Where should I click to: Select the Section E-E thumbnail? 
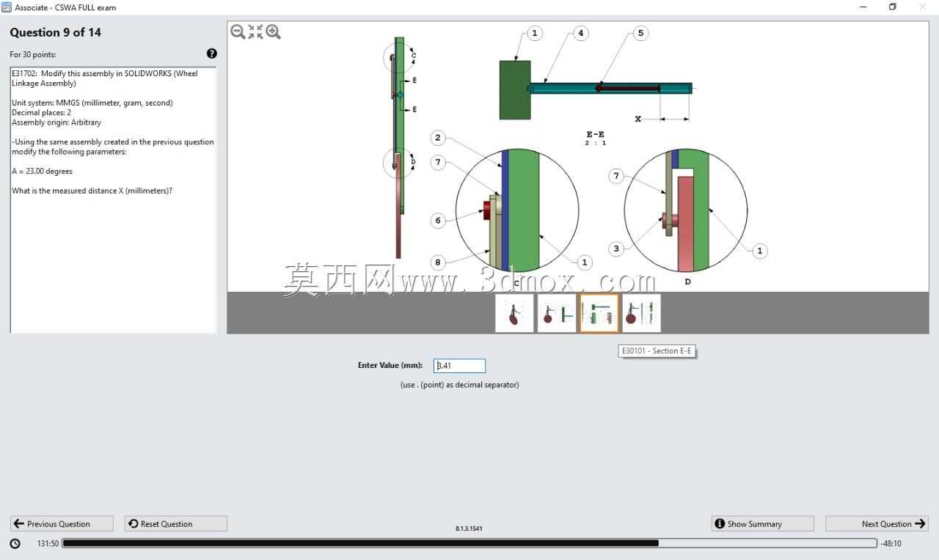pos(599,313)
